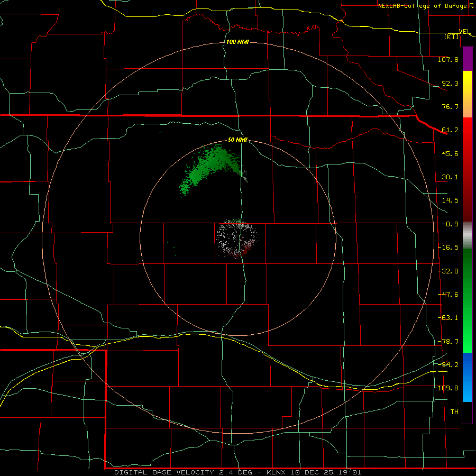The width and height of the screenshot is (476, 476).
Task: Click the 92.3 scale value
Action: tap(450, 83)
